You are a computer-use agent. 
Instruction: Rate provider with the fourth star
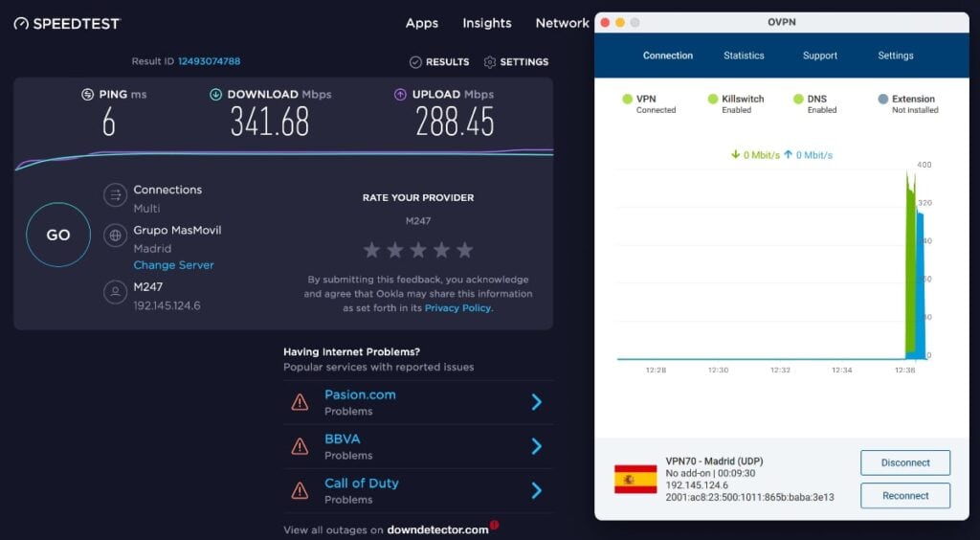[x=441, y=250]
